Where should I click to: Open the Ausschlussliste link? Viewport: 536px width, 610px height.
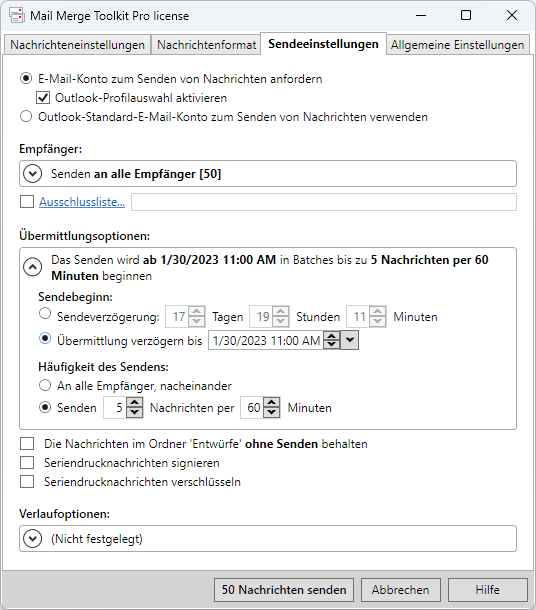[x=82, y=202]
